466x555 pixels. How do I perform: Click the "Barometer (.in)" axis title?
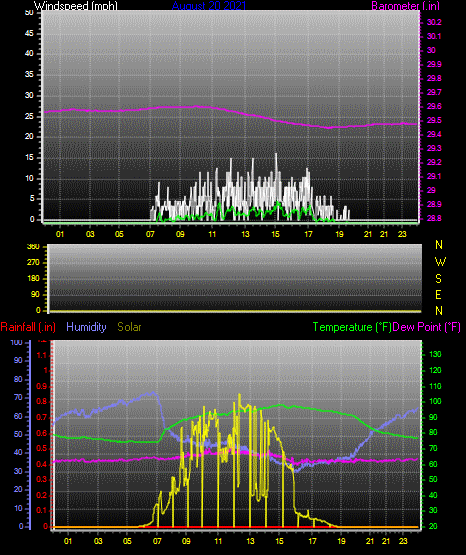[x=405, y=6]
